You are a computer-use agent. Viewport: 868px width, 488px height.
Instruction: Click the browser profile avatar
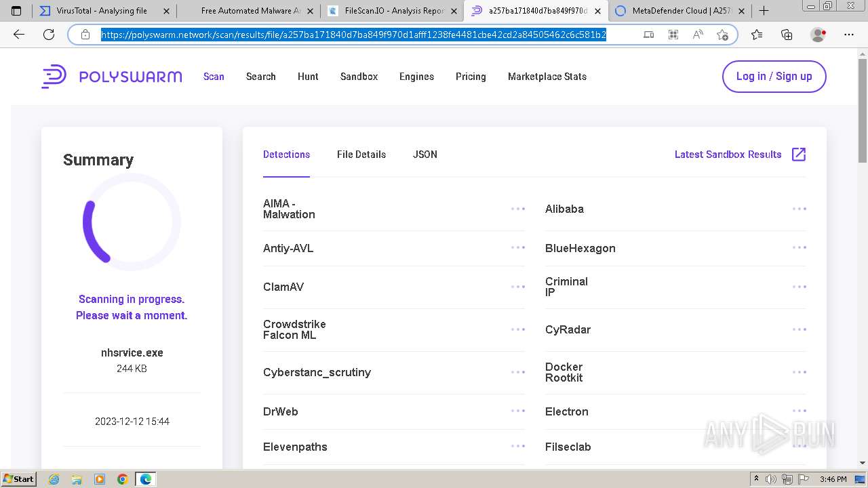818,35
